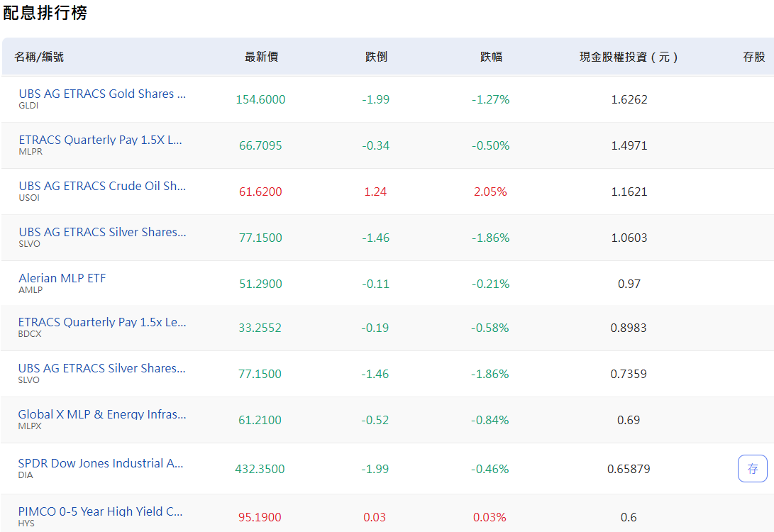Click the -0.84% change value
The height and width of the screenshot is (532, 774).
click(490, 421)
